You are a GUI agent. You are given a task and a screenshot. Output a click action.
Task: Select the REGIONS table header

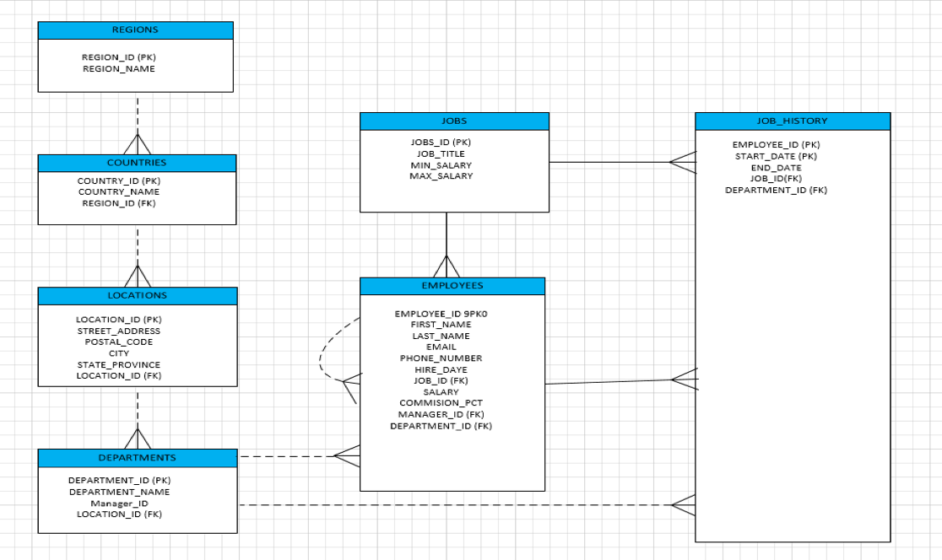point(135,30)
